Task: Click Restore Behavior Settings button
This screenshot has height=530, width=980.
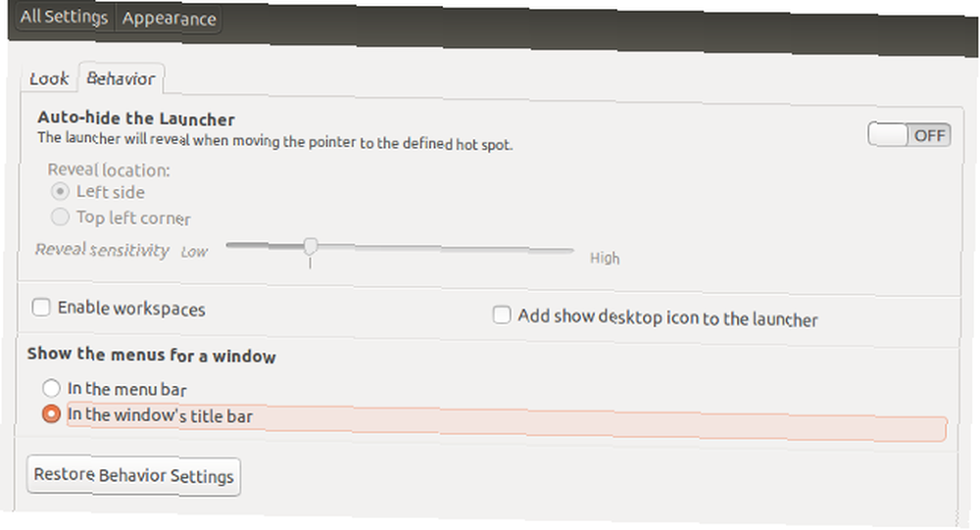Action: (x=133, y=475)
